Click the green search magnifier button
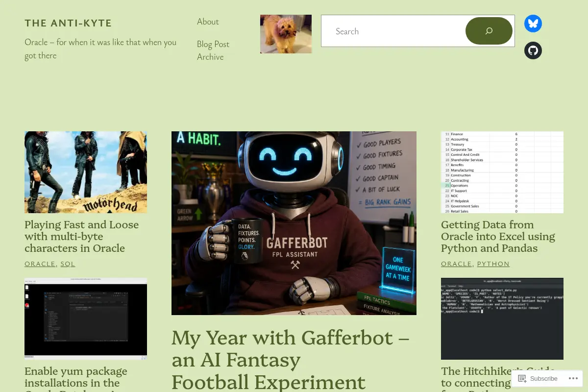Screen dimensions: 588x392 489,31
